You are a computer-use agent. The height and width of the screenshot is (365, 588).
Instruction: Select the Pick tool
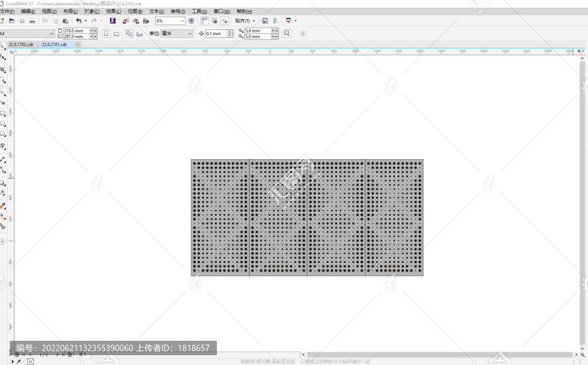[3, 46]
